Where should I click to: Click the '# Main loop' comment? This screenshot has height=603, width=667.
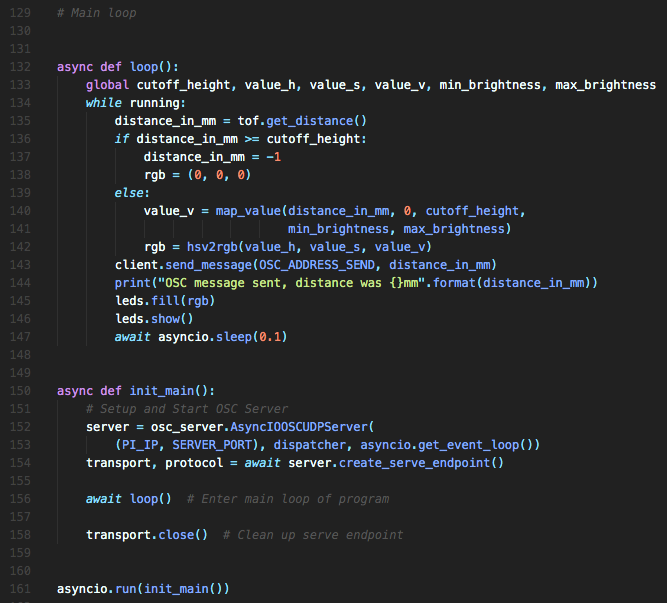(x=97, y=13)
